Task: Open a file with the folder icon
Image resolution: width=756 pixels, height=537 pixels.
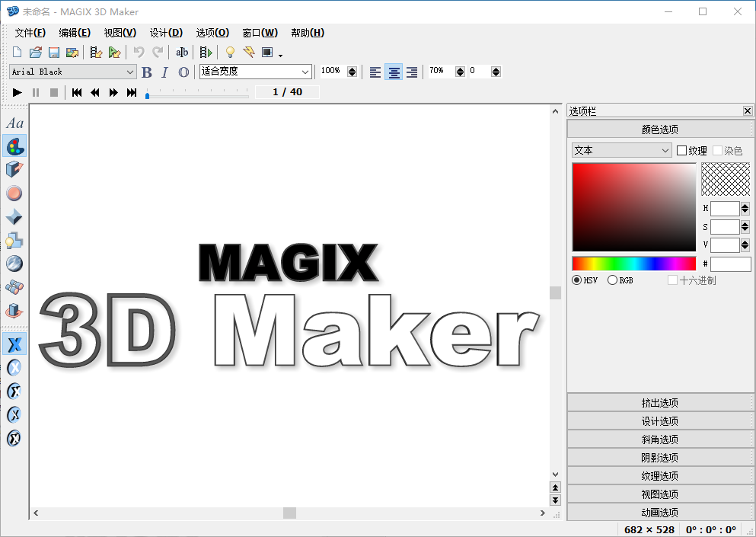Action: click(35, 52)
